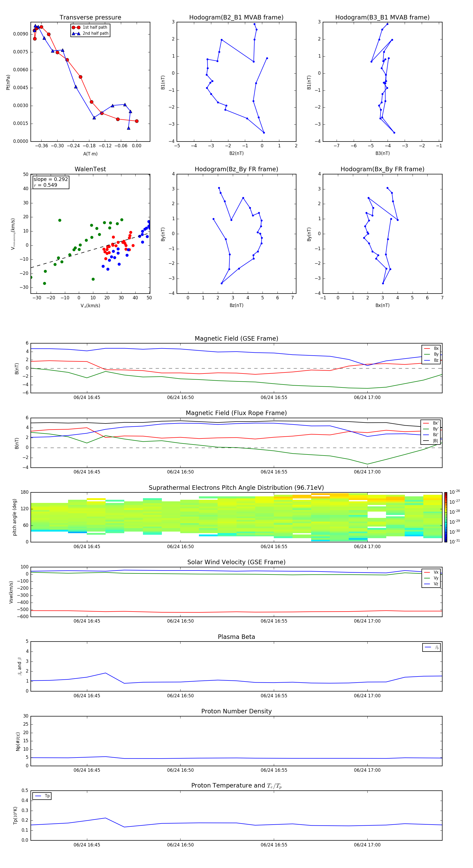Click the "WalenTest" plot title
This screenshot has height=868, width=473.
[90, 169]
